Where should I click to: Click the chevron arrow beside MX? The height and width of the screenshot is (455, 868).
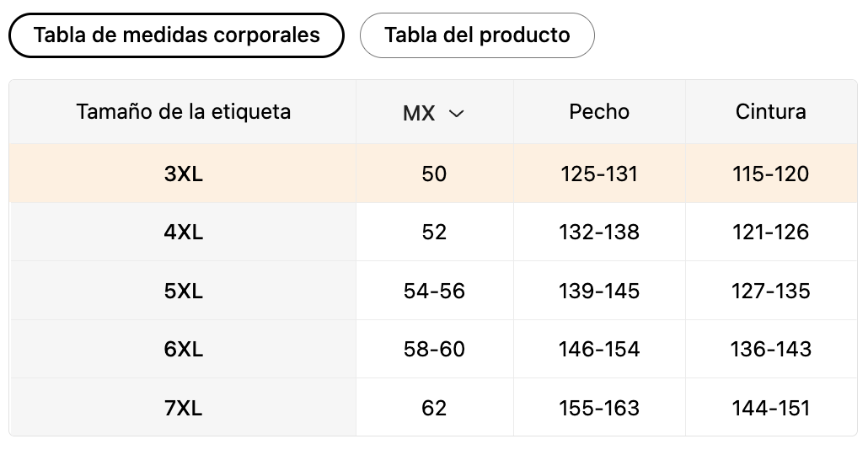456,114
